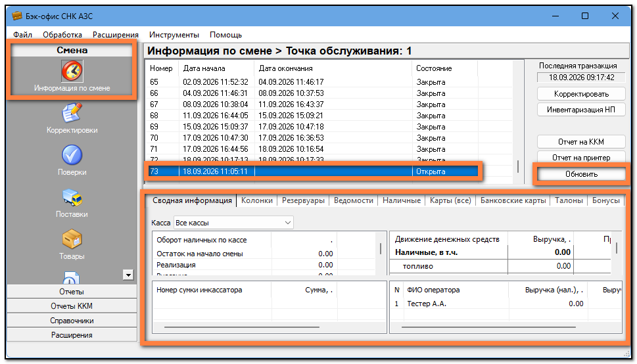
Task: Click the Состояние column header
Action: pos(445,68)
